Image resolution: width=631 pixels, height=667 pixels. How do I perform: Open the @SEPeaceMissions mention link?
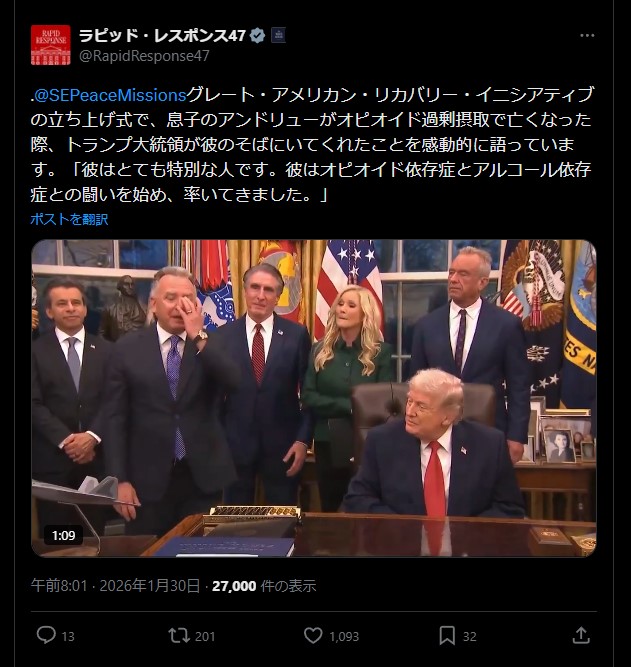[110, 95]
